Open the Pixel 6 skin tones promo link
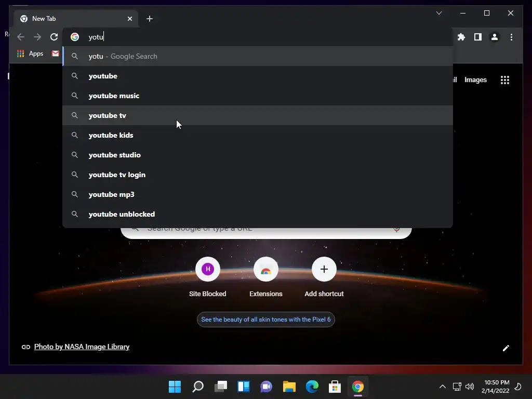Image resolution: width=532 pixels, height=399 pixels. pos(266,320)
